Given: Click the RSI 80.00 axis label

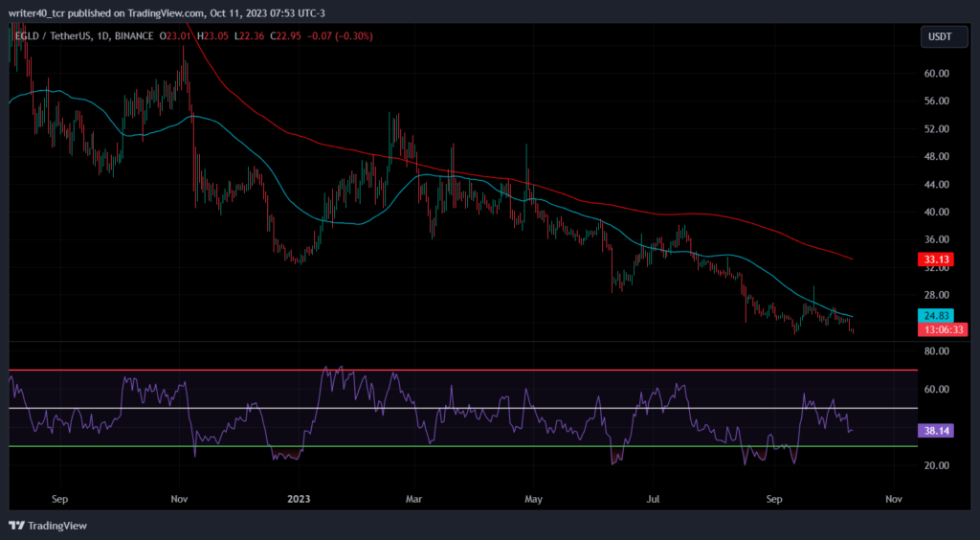Looking at the screenshot, I should click(936, 351).
